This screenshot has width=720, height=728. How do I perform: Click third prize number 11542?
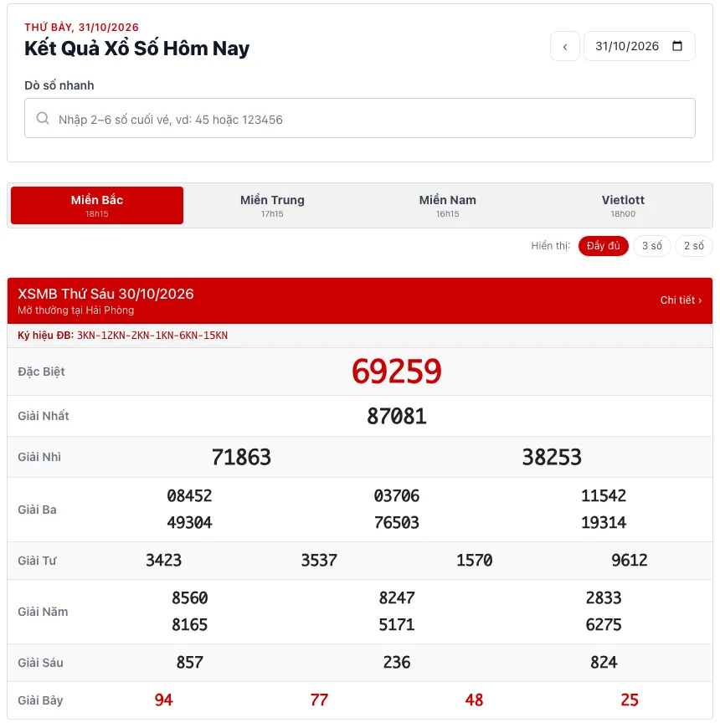pyautogui.click(x=604, y=496)
